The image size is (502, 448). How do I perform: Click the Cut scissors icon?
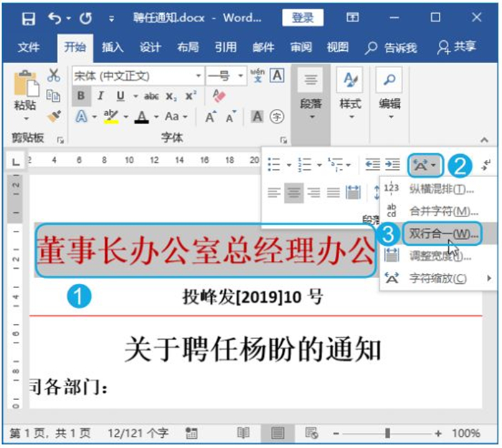coord(54,75)
